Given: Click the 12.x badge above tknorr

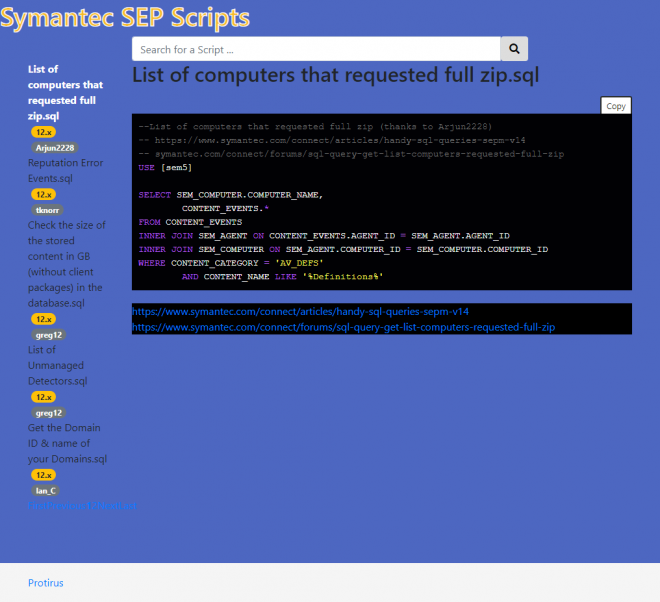Looking at the screenshot, I should tap(43, 194).
